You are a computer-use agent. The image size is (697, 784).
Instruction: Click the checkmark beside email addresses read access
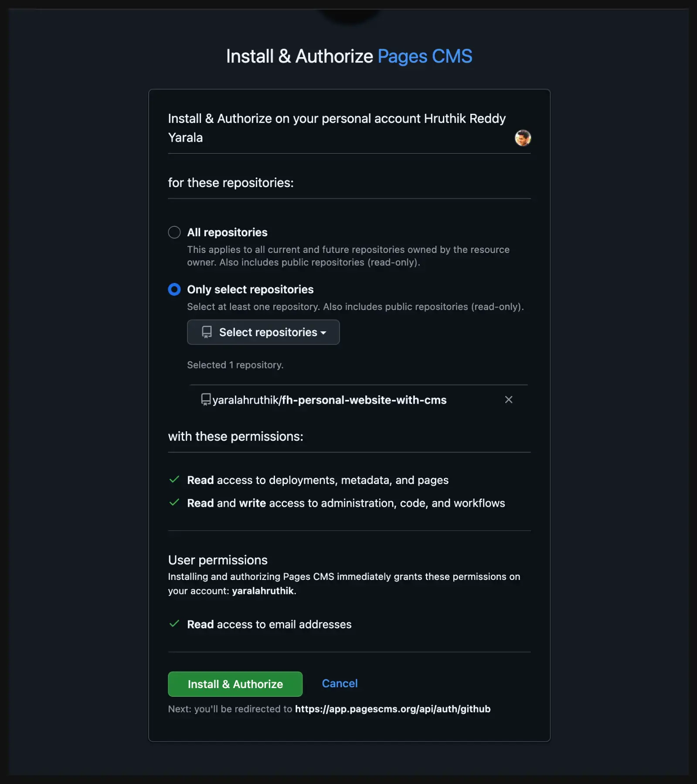(x=174, y=624)
